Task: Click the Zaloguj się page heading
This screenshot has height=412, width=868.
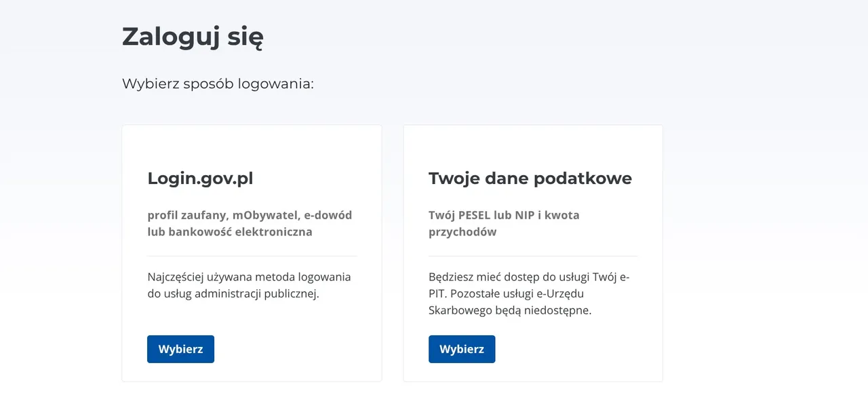Action: pos(193,37)
